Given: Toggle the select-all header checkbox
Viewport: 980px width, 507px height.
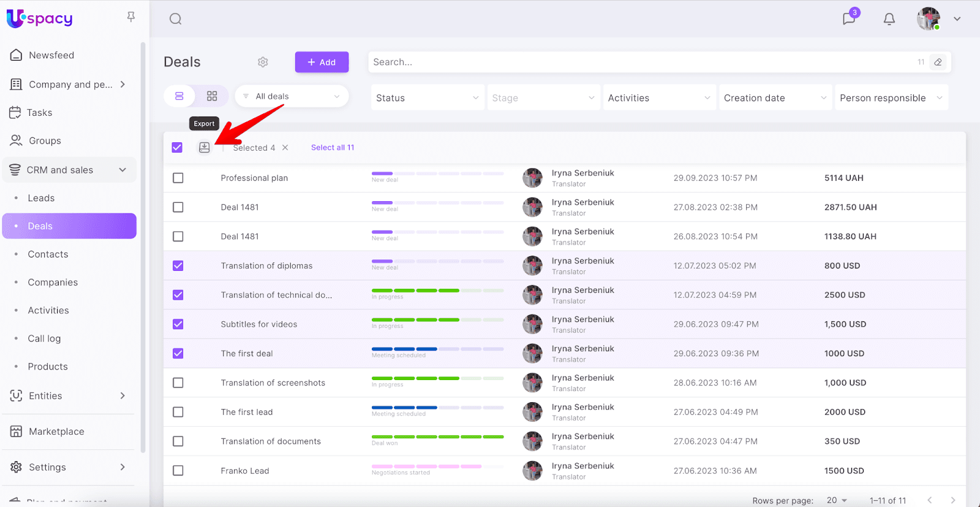Looking at the screenshot, I should coord(177,148).
